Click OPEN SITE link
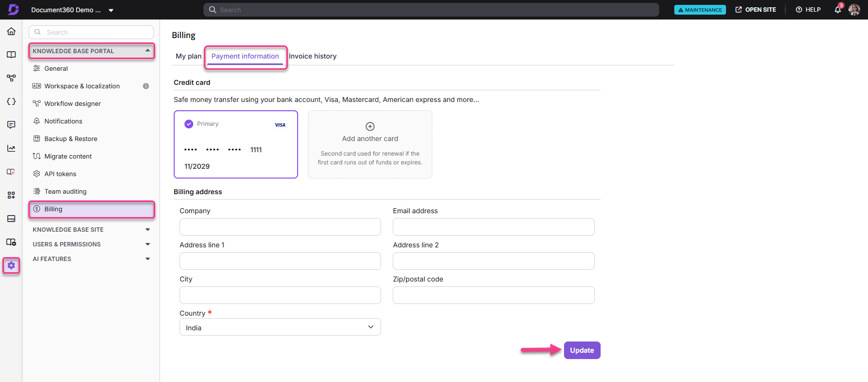The width and height of the screenshot is (868, 382). click(756, 10)
